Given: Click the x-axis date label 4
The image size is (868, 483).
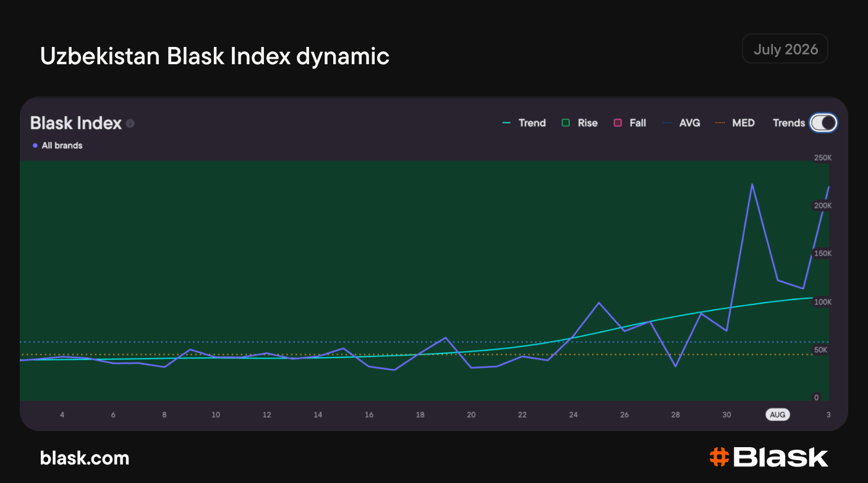Looking at the screenshot, I should tap(62, 414).
